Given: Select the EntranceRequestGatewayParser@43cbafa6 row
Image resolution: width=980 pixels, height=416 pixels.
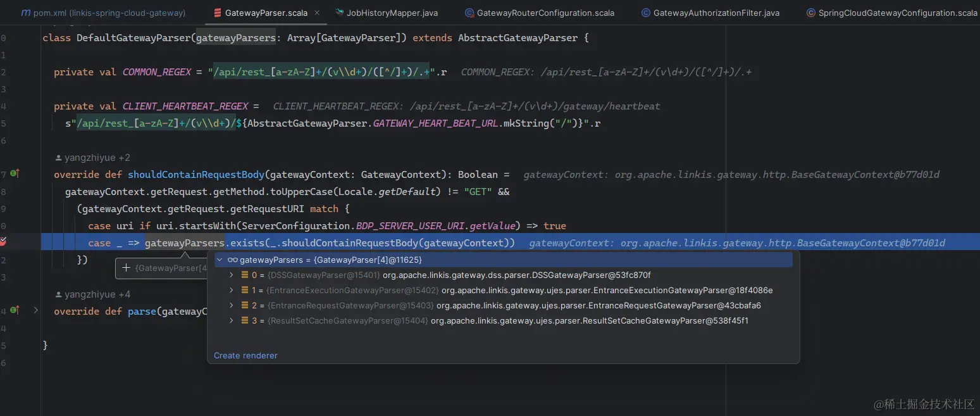Looking at the screenshot, I should 503,305.
